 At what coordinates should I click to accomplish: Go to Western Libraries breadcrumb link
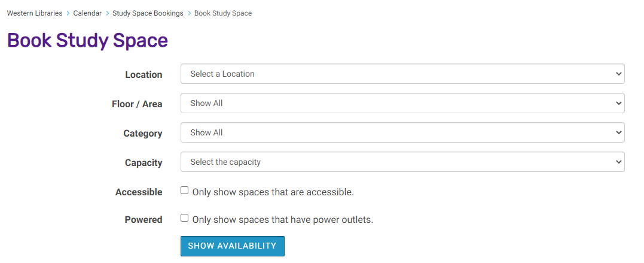pyautogui.click(x=35, y=13)
